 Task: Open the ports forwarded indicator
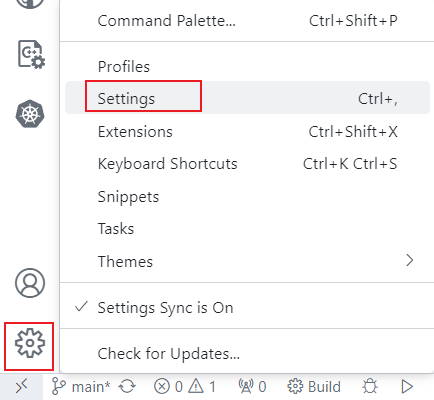pos(252,387)
